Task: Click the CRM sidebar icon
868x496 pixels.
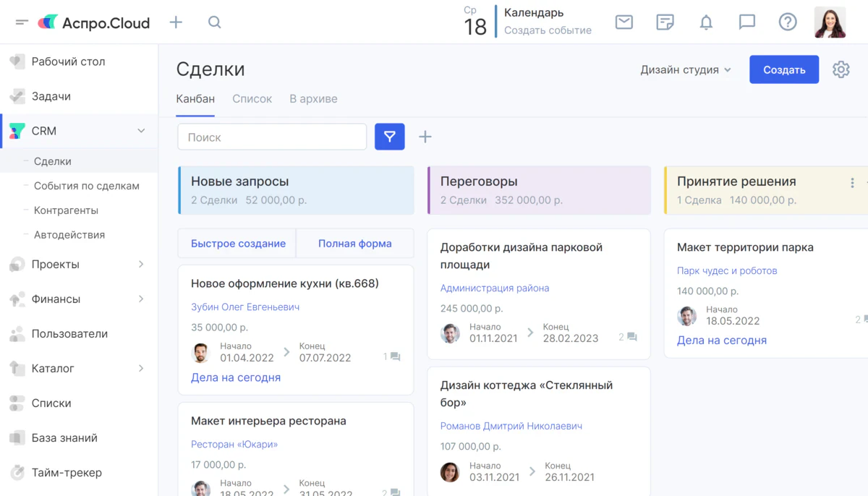Action: click(17, 132)
